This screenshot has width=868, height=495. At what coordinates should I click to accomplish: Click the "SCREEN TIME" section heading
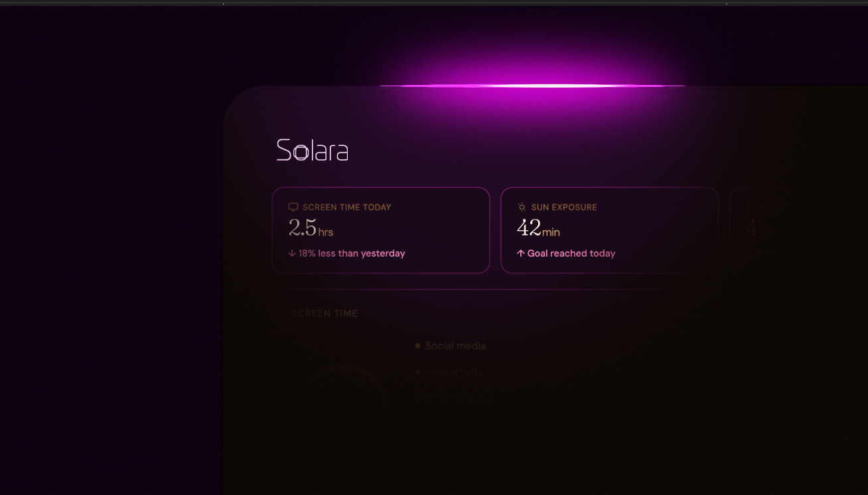[325, 313]
